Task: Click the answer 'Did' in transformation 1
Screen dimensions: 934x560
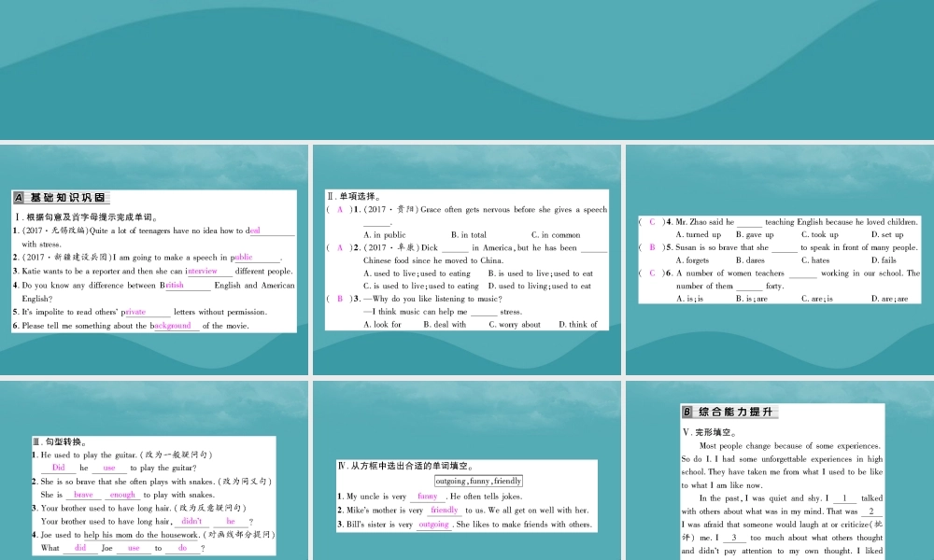Action: pyautogui.click(x=58, y=468)
